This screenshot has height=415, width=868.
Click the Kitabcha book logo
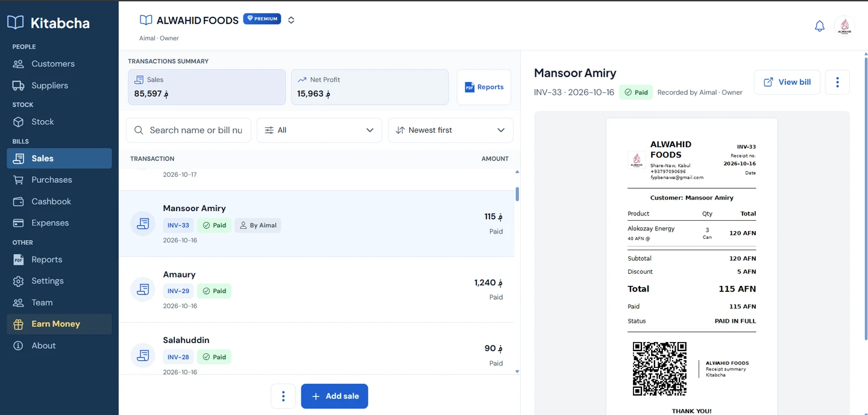pyautogui.click(x=16, y=23)
